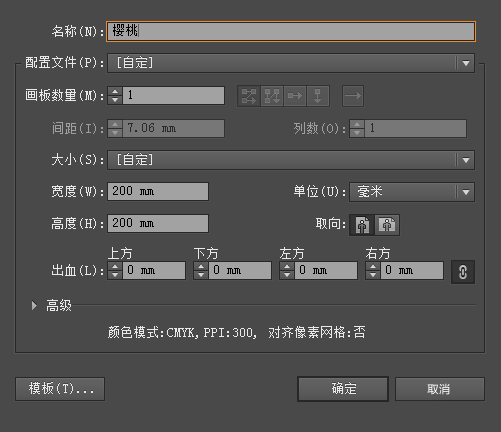Open the 单位 units dropdown showing 毫米

pos(412,192)
